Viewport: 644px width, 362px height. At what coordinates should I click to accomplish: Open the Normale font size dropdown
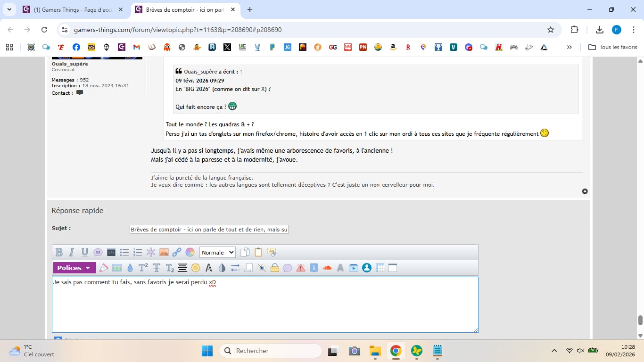tap(217, 252)
